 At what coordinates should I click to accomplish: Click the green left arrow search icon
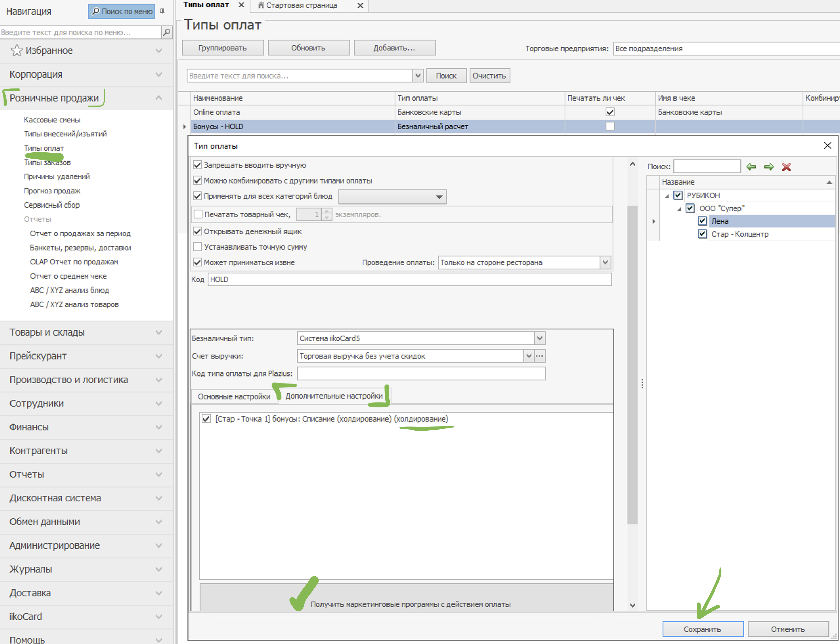pyautogui.click(x=751, y=167)
